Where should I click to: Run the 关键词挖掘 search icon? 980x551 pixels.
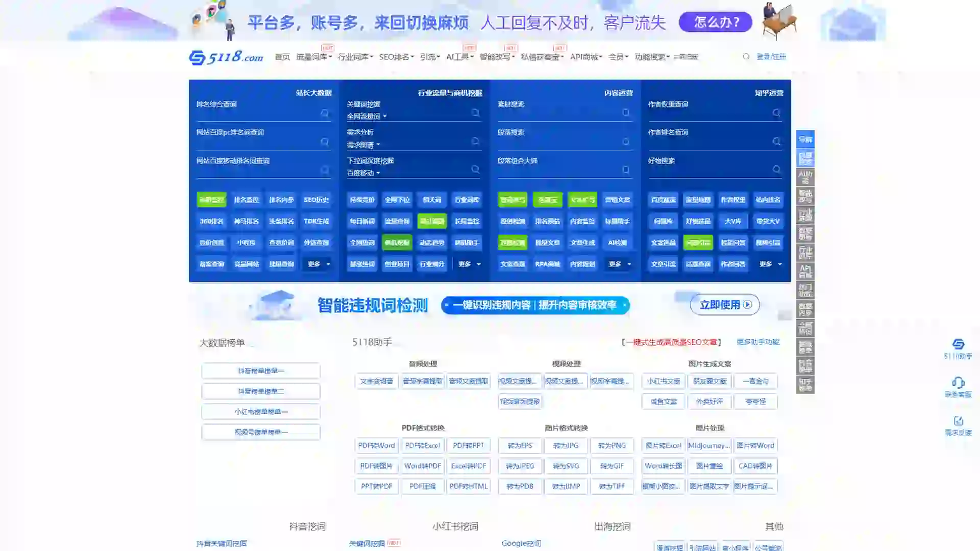[475, 113]
